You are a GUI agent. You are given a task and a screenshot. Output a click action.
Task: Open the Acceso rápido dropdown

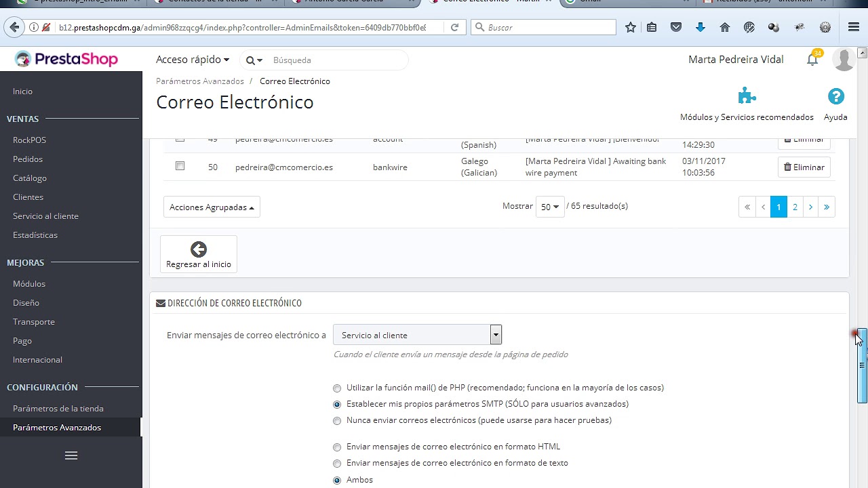click(x=193, y=60)
